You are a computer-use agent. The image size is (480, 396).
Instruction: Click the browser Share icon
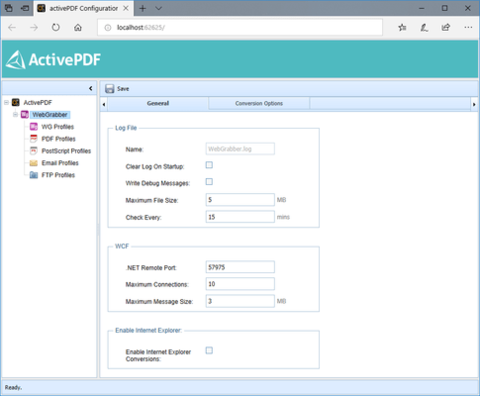(446, 28)
